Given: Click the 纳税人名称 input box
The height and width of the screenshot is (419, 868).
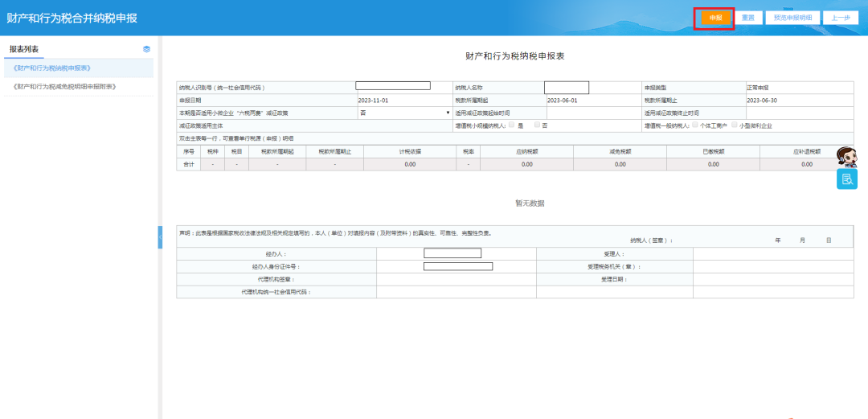Looking at the screenshot, I should coord(567,87).
